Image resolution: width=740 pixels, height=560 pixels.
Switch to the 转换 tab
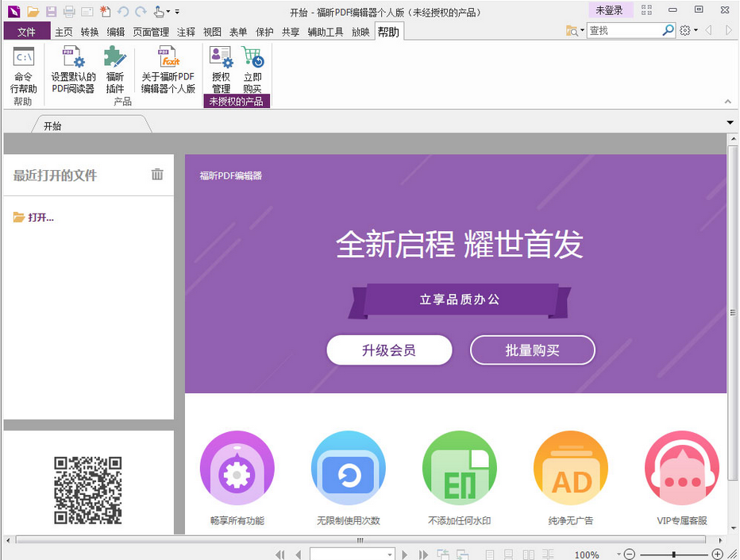(x=90, y=32)
